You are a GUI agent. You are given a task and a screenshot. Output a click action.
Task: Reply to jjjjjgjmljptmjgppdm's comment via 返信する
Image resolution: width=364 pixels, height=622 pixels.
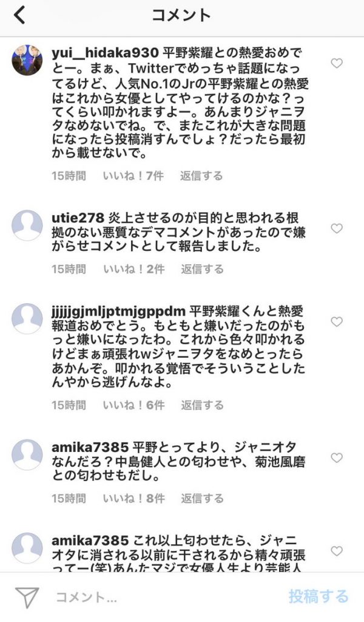tap(203, 405)
